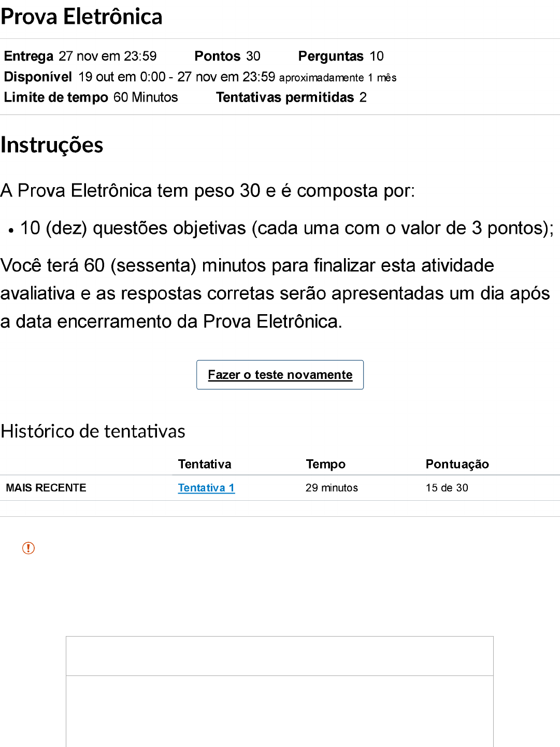Click the MAIS RECENTE row label
The image size is (560, 747).
point(46,488)
